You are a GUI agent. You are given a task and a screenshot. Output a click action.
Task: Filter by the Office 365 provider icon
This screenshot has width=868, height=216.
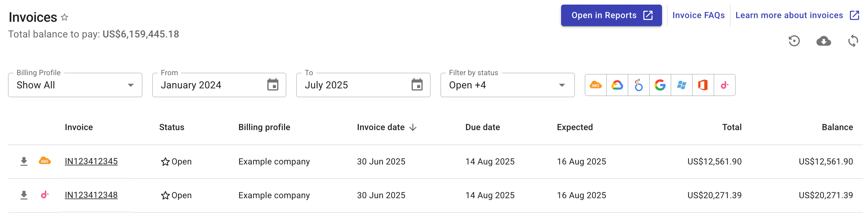tap(703, 85)
